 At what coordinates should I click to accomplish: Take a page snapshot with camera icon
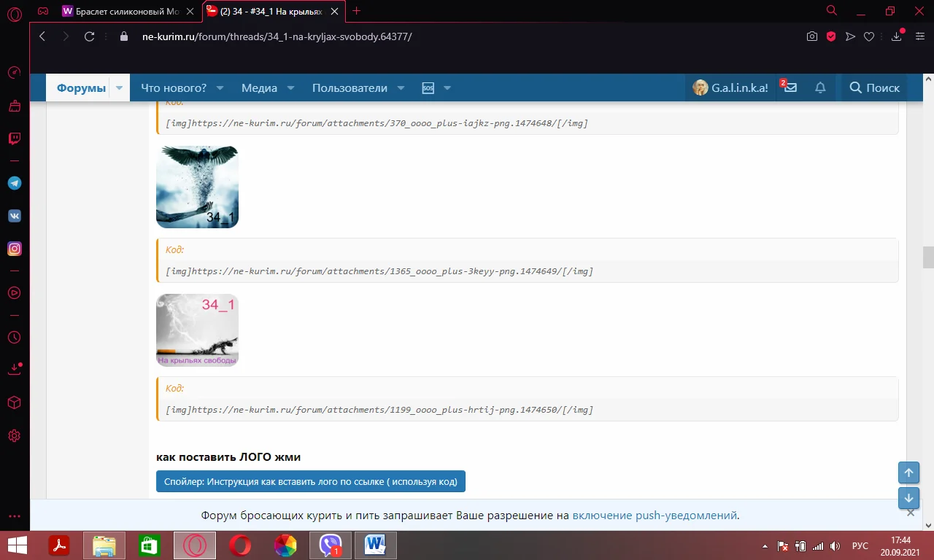pyautogui.click(x=811, y=36)
